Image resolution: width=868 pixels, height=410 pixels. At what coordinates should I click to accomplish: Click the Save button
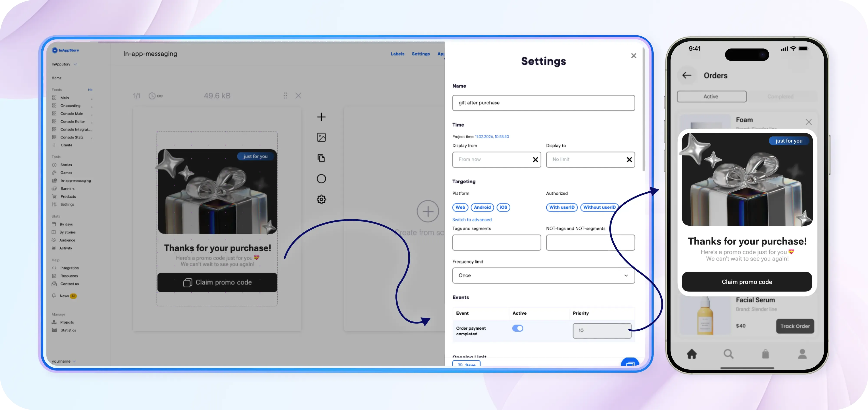[x=466, y=363]
